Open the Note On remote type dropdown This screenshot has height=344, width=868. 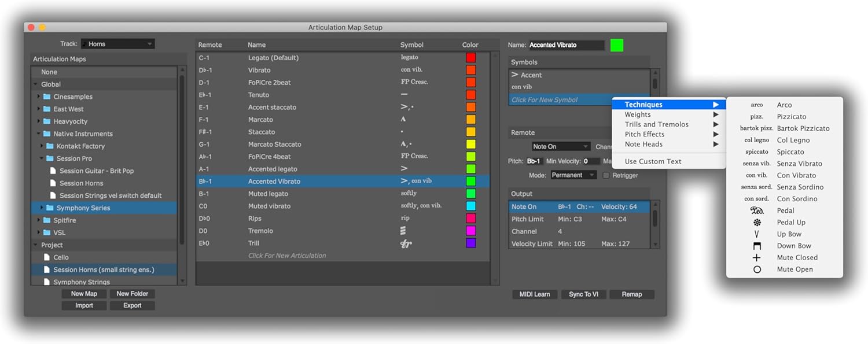560,147
